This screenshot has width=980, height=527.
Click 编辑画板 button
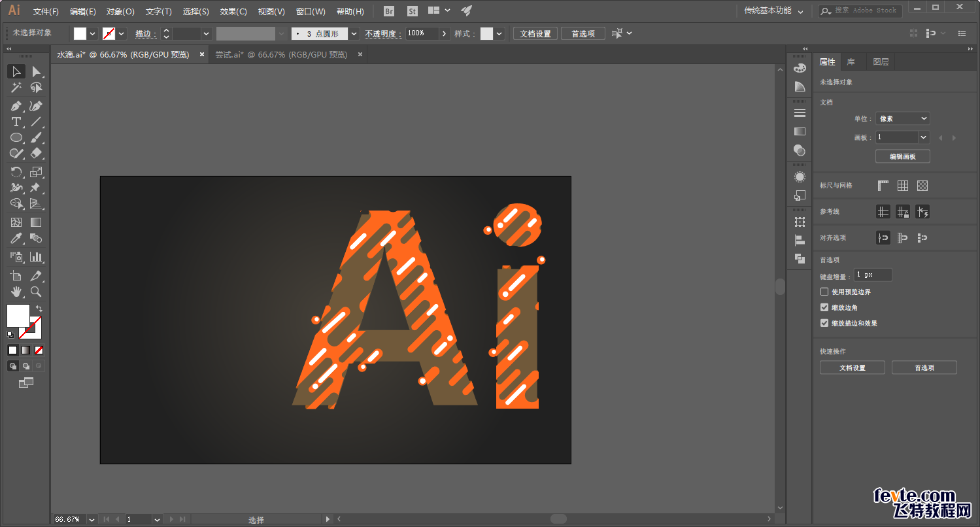[x=902, y=156]
